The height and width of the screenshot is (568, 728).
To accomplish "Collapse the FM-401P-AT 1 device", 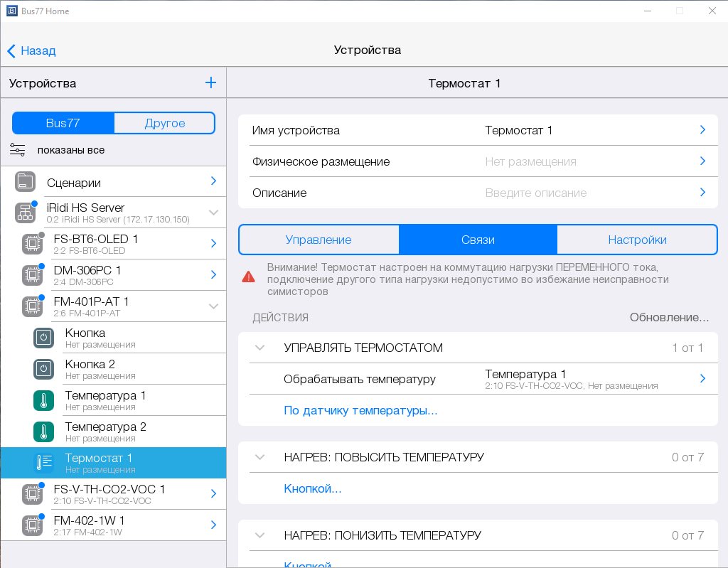I will click(213, 306).
